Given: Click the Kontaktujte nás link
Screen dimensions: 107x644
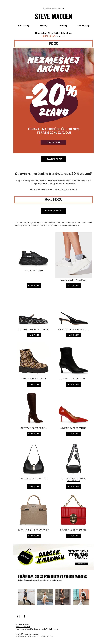Looking at the screenshot, I should [23, 624].
